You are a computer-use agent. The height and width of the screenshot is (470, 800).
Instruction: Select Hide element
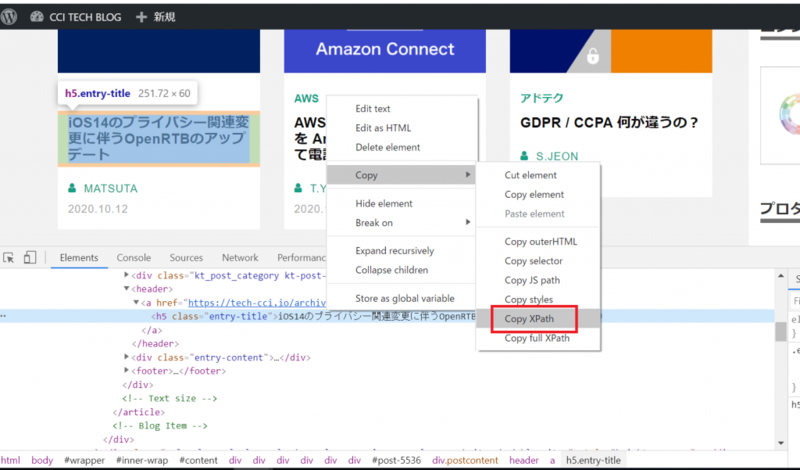point(384,204)
